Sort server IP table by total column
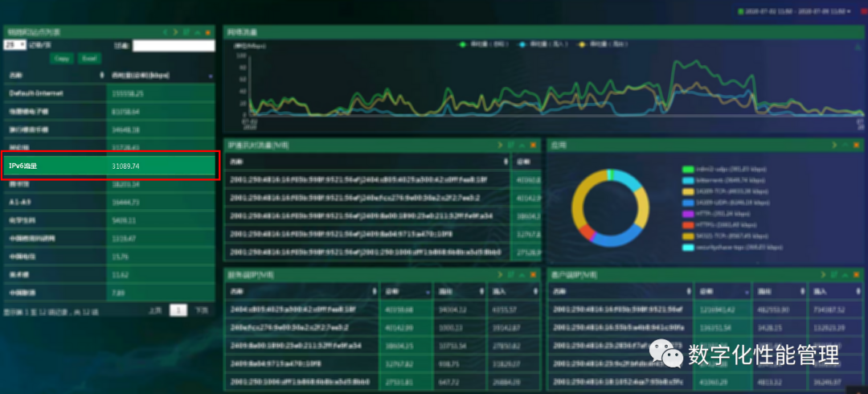Image resolution: width=868 pixels, height=394 pixels. [x=427, y=291]
